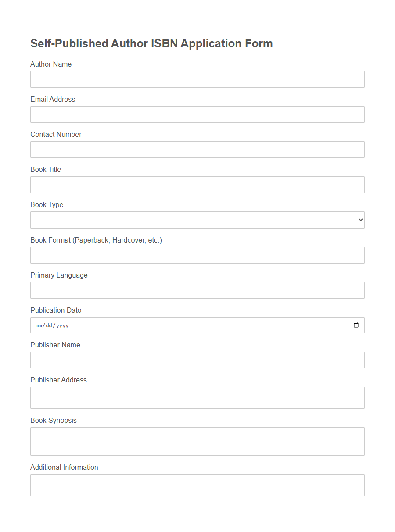Image resolution: width=395 pixels, height=532 pixels.
Task: Click the Additional Information text area
Action: [x=197, y=485]
